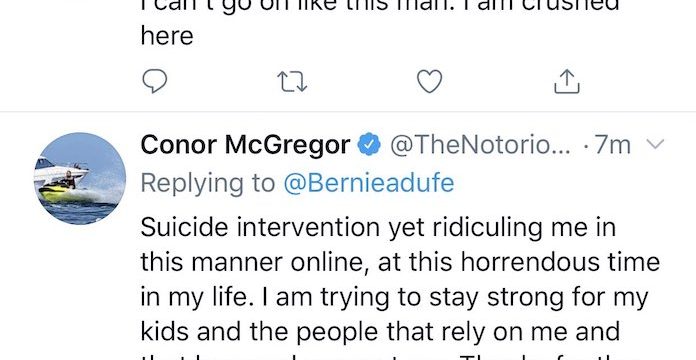Open the upper tweet ending with 'here'

[x=380, y=23]
